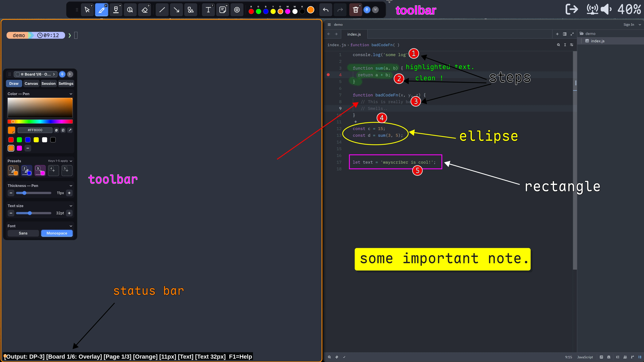
Task: Open the Settings tab in side panel
Action: (66, 83)
